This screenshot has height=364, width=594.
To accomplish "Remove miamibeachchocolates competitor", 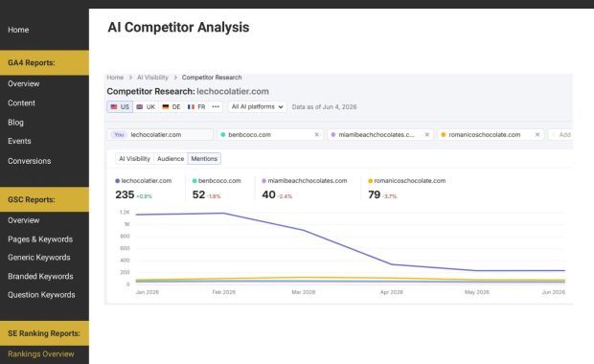I will coord(427,134).
